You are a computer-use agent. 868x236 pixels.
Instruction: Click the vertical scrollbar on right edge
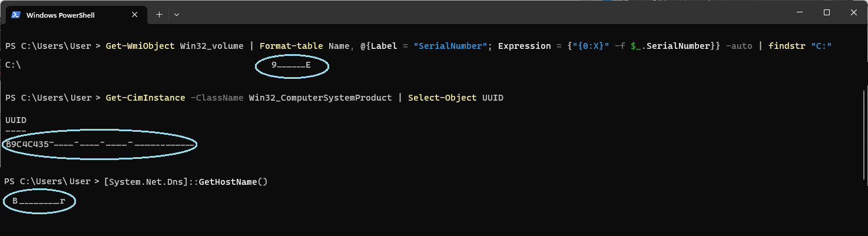coord(864,135)
